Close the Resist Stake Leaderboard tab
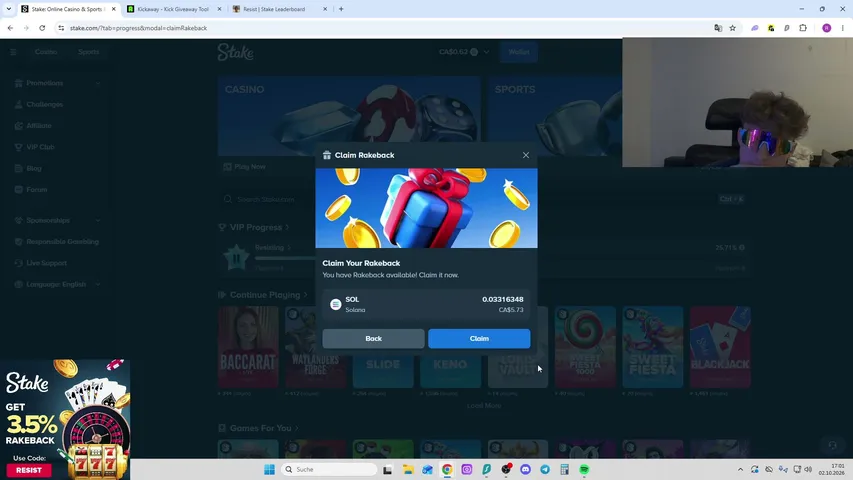 coord(325,9)
